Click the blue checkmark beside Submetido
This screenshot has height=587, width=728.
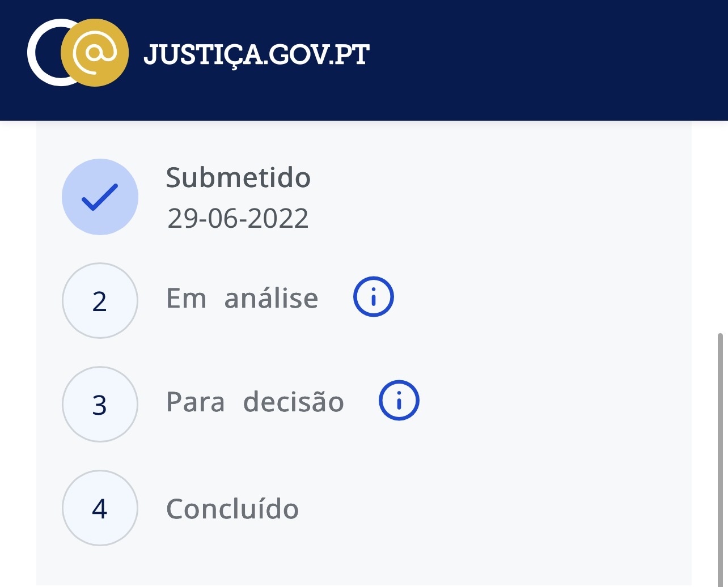(x=100, y=197)
